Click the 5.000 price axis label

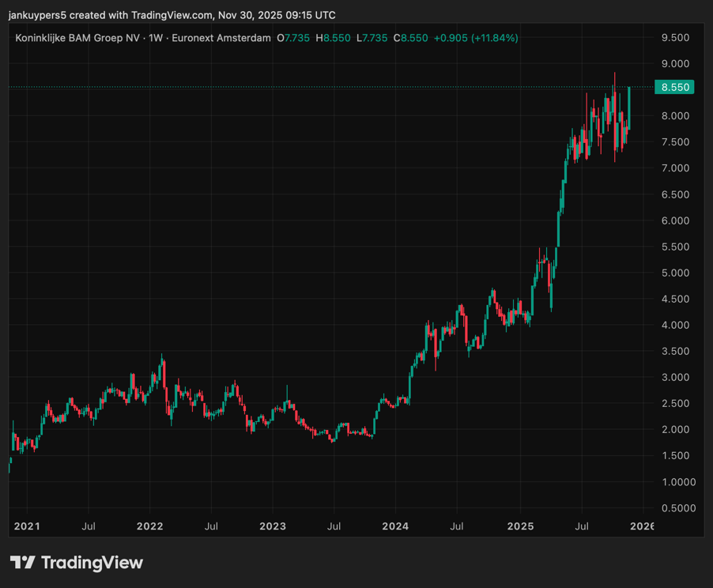(675, 273)
